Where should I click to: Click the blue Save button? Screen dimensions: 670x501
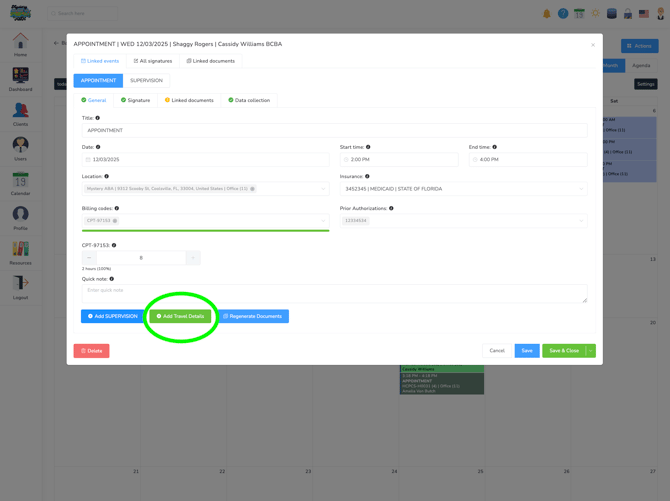point(527,351)
